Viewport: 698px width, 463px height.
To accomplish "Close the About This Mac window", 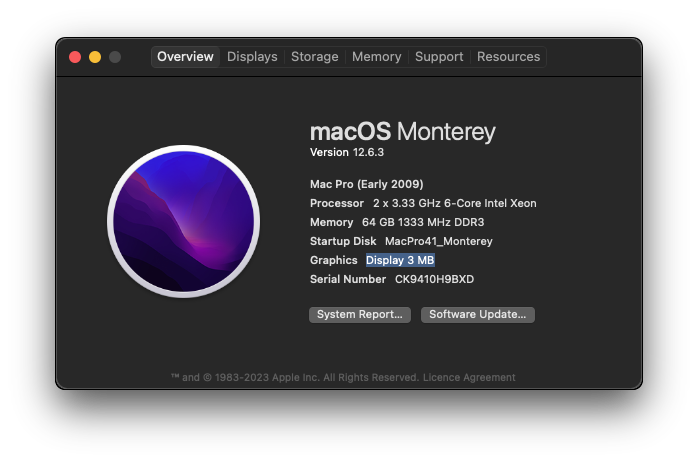I will tap(75, 57).
